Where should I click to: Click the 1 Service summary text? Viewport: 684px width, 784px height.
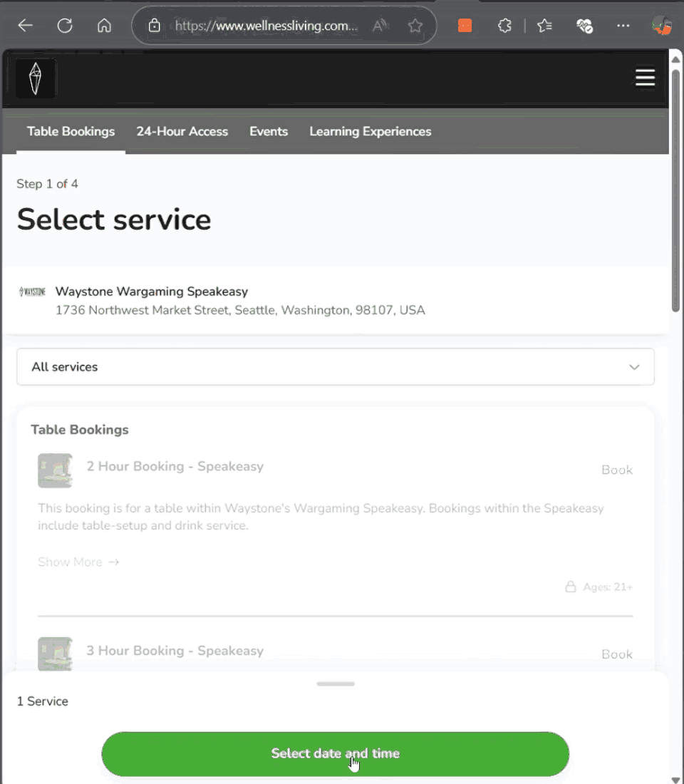click(43, 701)
